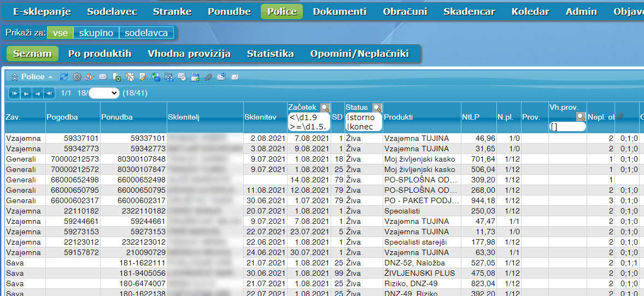Open list settings gear icon
Screen dimensions: 644x296
77,77
